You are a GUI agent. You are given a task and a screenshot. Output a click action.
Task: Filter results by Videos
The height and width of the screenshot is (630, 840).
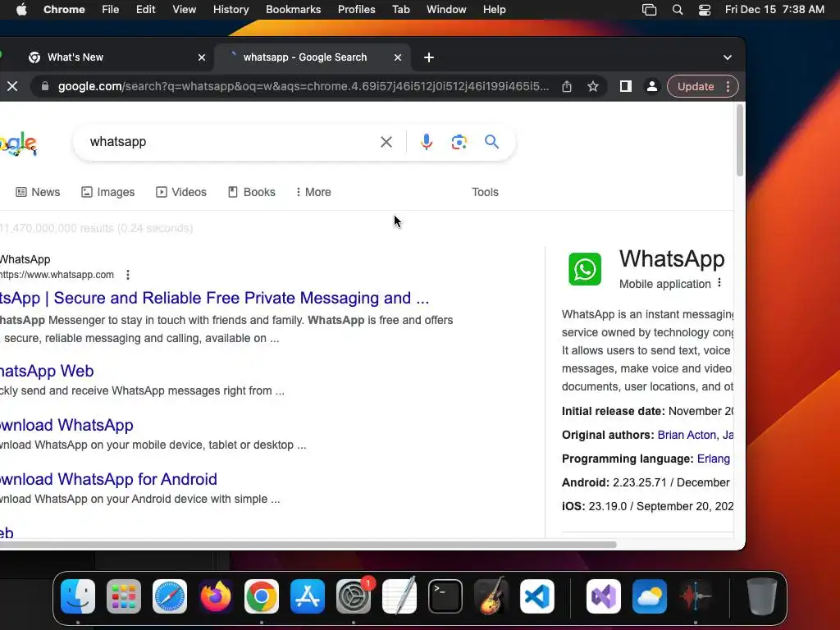click(181, 192)
